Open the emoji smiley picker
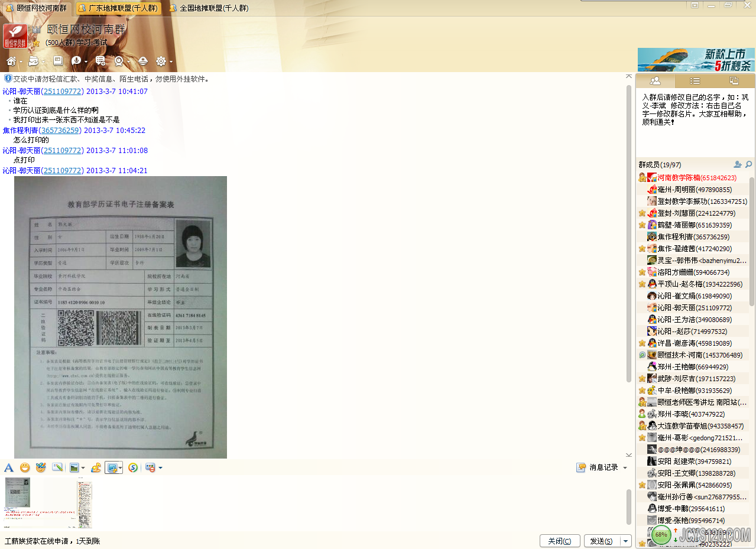This screenshot has width=756, height=549. click(25, 467)
